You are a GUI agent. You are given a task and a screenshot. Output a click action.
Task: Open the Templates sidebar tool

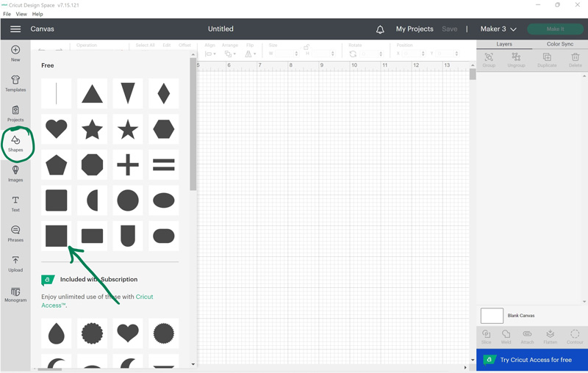pos(15,84)
